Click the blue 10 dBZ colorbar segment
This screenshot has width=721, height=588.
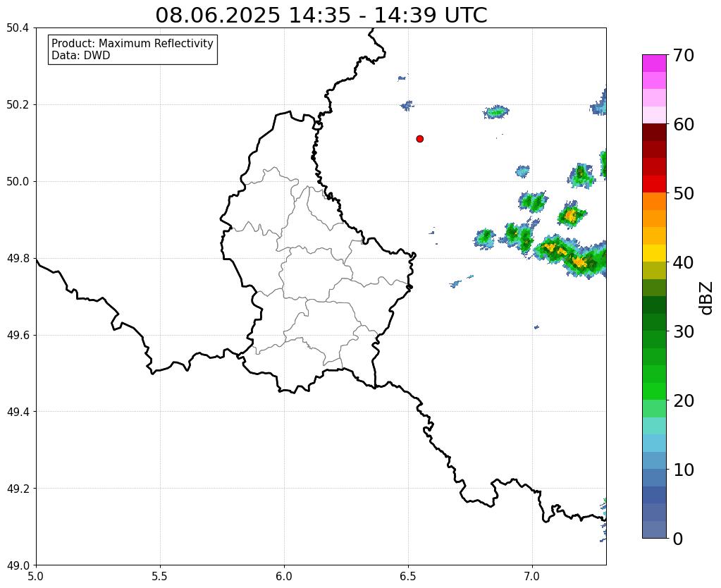(654, 460)
